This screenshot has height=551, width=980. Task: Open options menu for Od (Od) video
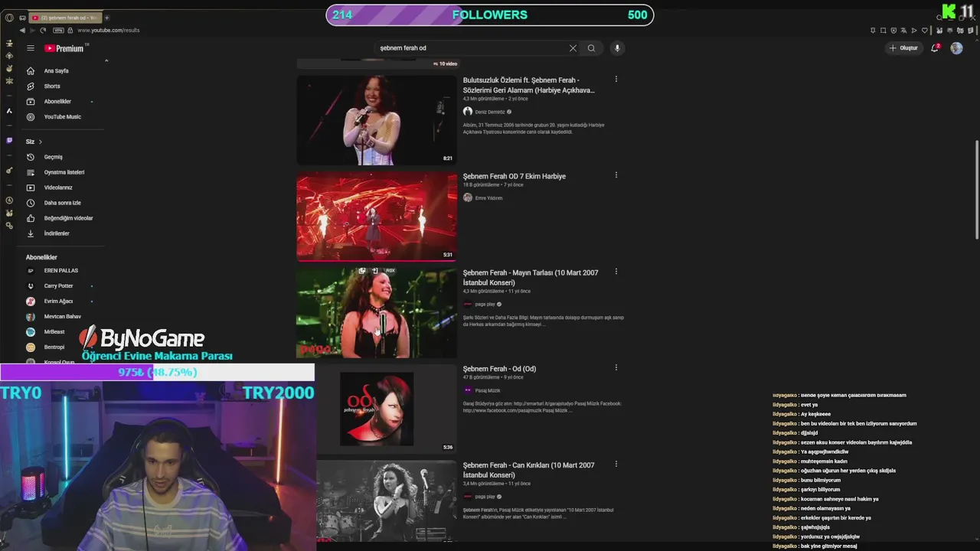pos(616,367)
